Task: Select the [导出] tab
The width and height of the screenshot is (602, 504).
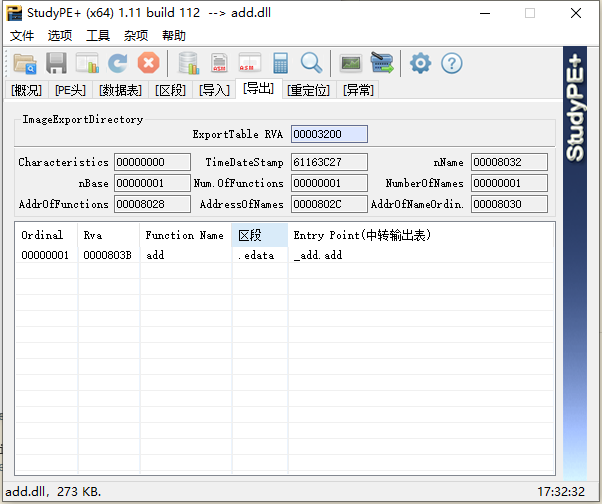Action: [x=258, y=89]
